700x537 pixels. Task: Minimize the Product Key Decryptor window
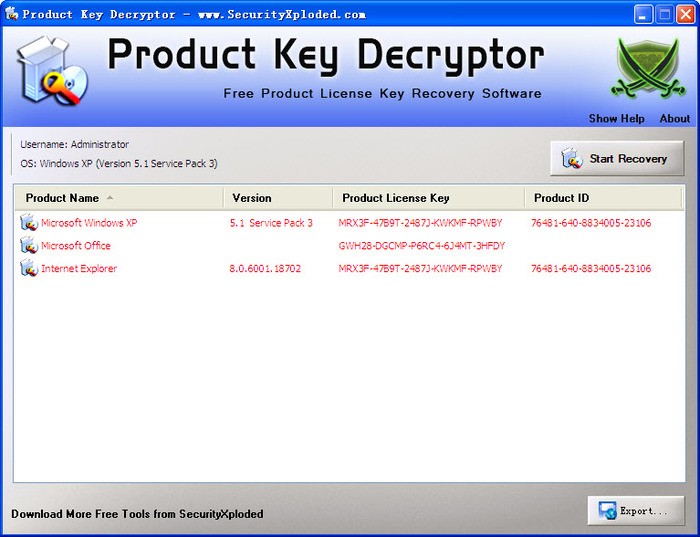tap(642, 14)
